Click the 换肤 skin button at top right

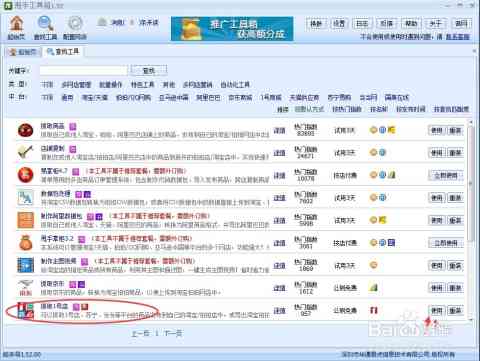click(316, 23)
